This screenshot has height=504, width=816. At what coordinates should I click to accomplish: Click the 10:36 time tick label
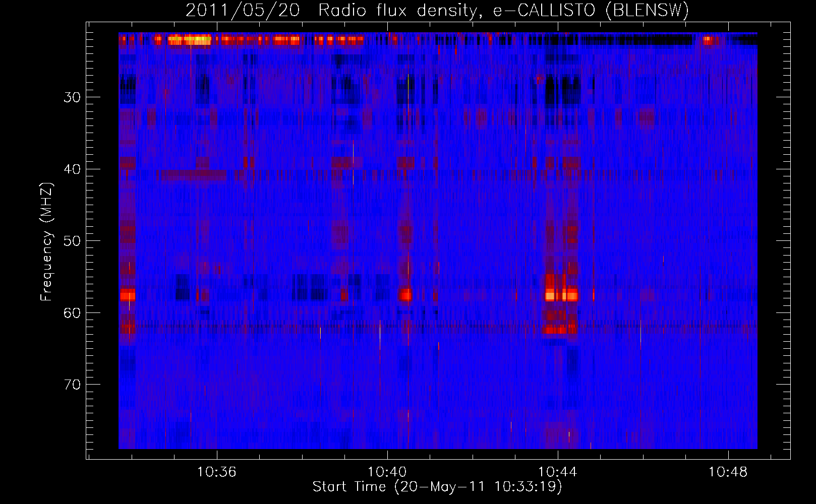click(x=217, y=472)
